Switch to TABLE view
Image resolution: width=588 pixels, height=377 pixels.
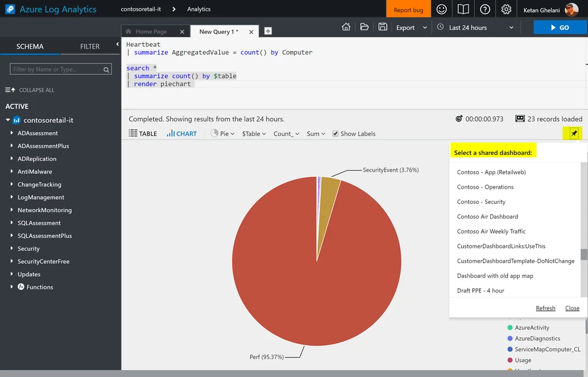tap(143, 133)
